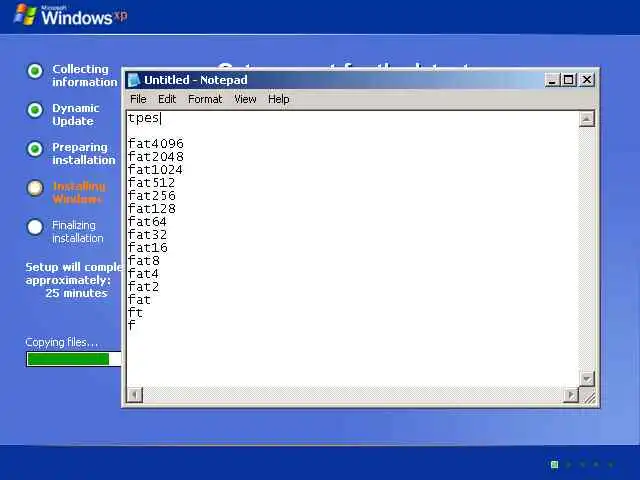Click the 'Copying files...' status text
This screenshot has height=480, width=640.
tap(62, 342)
